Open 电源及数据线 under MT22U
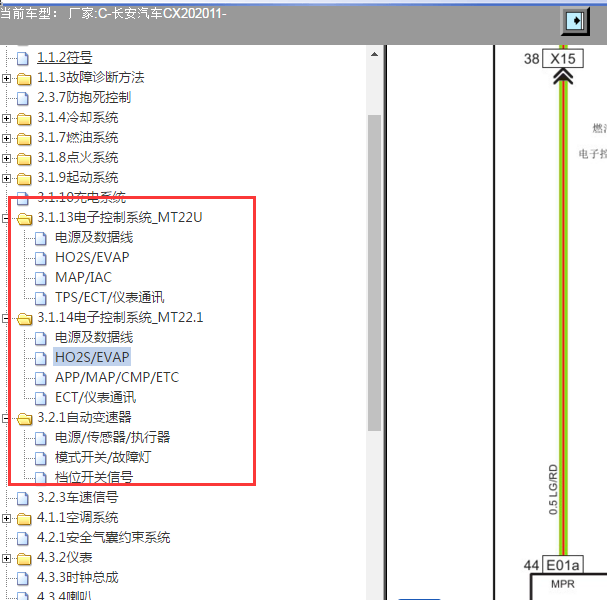Screen dimensions: 607x600 [94, 237]
